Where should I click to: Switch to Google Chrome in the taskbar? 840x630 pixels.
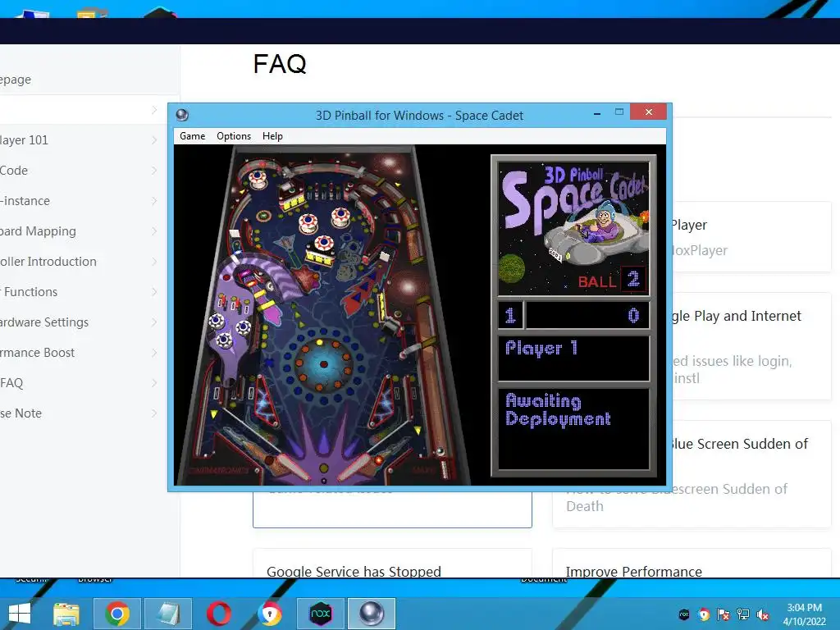coord(117,614)
